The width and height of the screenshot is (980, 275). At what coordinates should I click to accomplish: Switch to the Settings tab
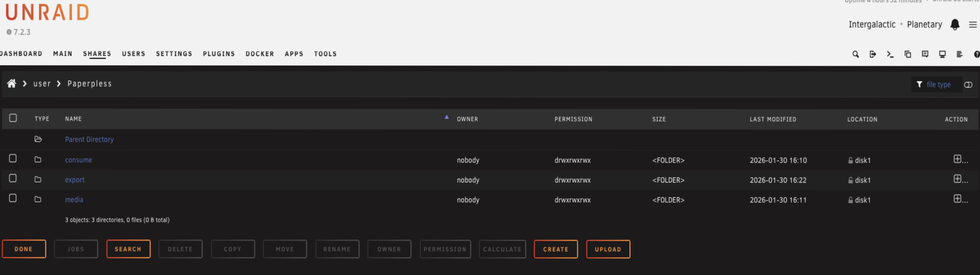point(174,54)
